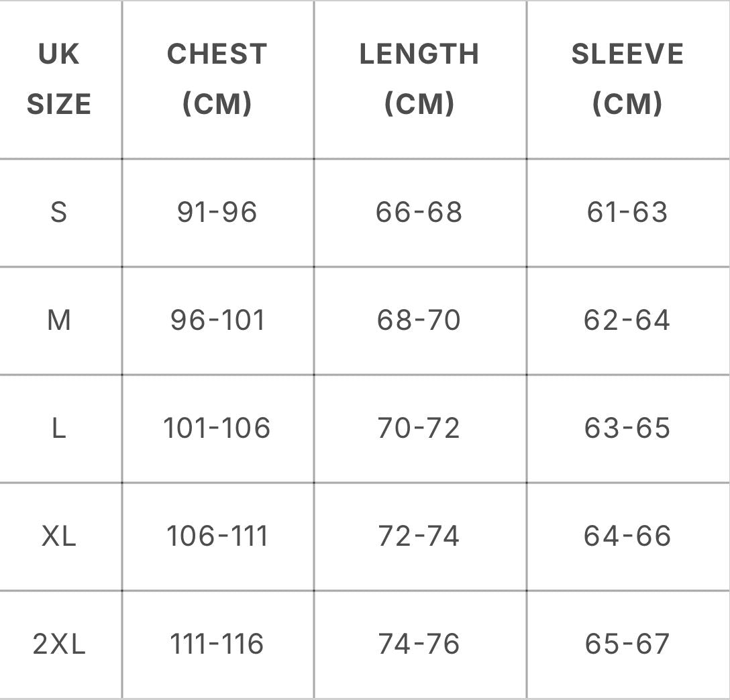Click the CHEST (CM) column header
Screen dimensions: 730x700
click(x=217, y=79)
